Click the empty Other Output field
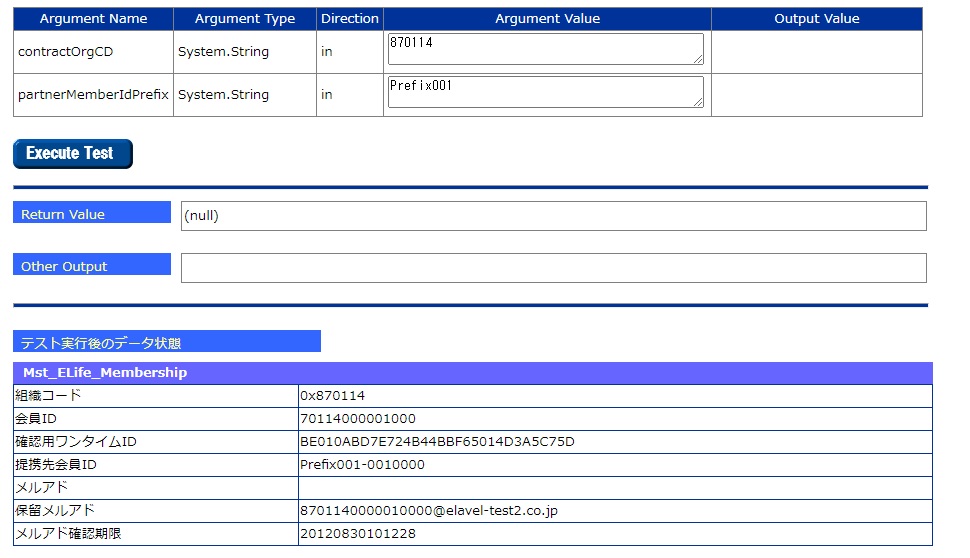Viewport: 970px width, 558px height. point(554,268)
